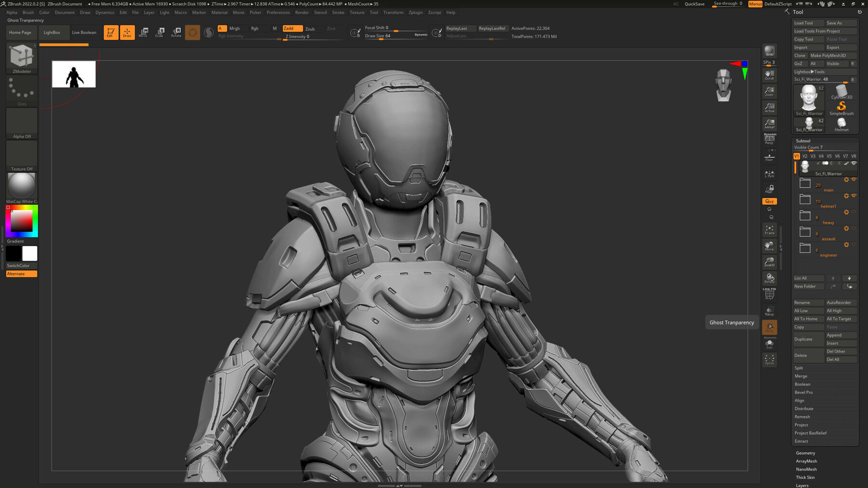Image resolution: width=868 pixels, height=488 pixels.
Task: Switch to V2 visibility set
Action: point(805,156)
